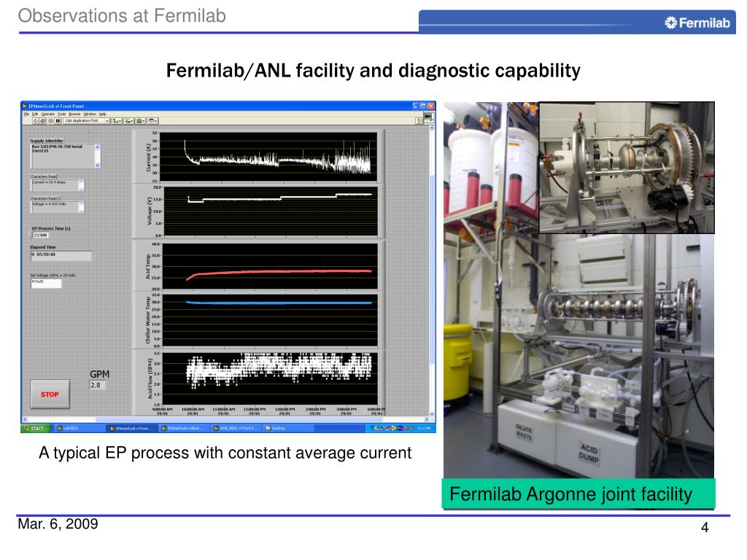Click the inset photo of the cavity assembly
The height and width of the screenshot is (560, 747).
627,168
